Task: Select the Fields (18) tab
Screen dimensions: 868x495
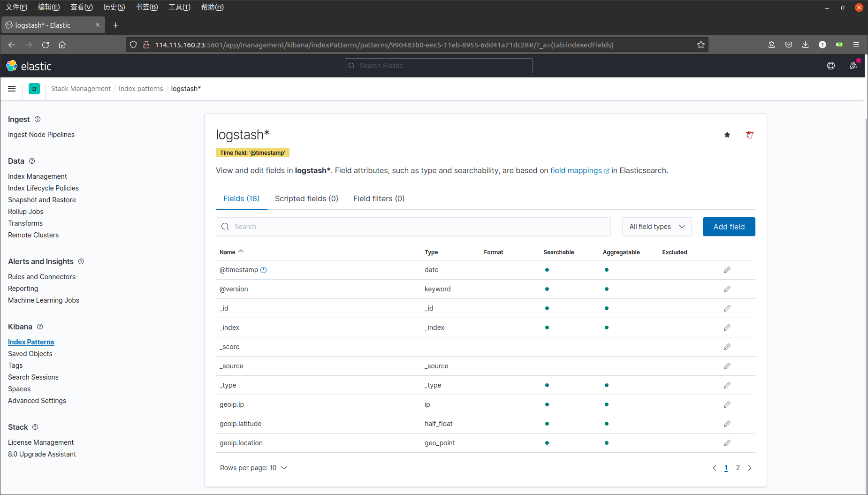Action: click(241, 198)
